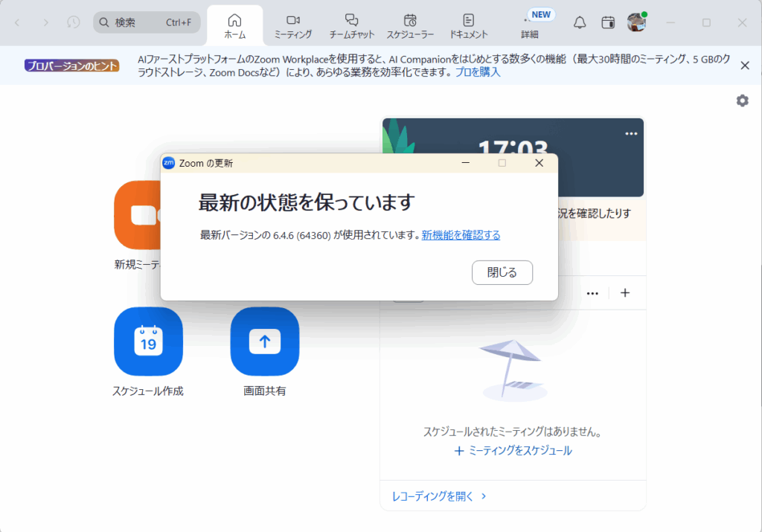Screen dimensions: 762x532
Task: Click the スケジュール作成 calendar icon
Action: pos(148,341)
